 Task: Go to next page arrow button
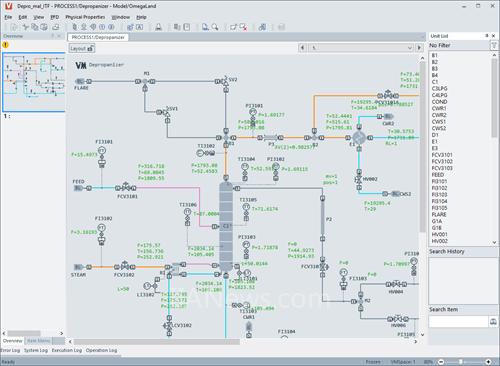pos(419,48)
